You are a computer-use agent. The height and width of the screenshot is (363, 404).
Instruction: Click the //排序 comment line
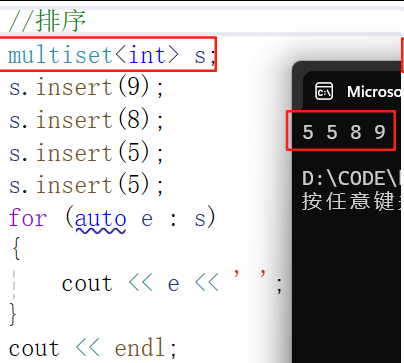47,21
